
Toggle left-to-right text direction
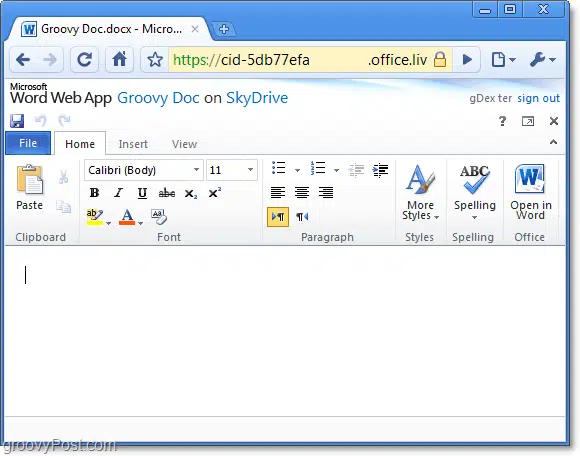(x=278, y=217)
